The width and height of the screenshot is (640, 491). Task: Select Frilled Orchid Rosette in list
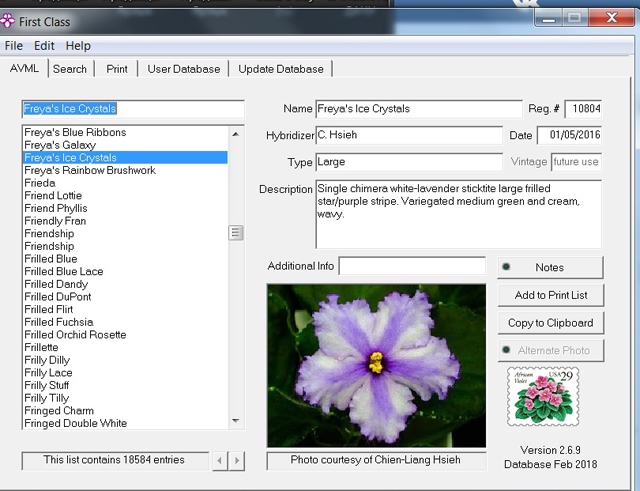click(125, 335)
